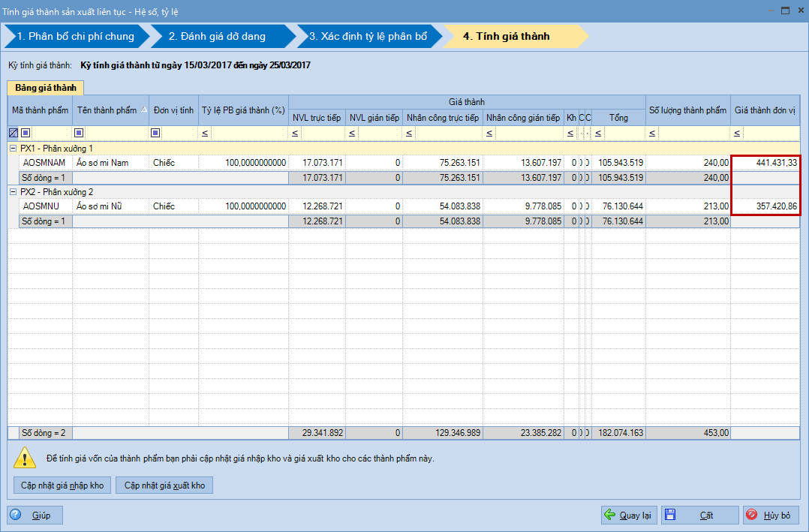Click the ≤ operator under Số lượng thành phẩm

pos(652,133)
